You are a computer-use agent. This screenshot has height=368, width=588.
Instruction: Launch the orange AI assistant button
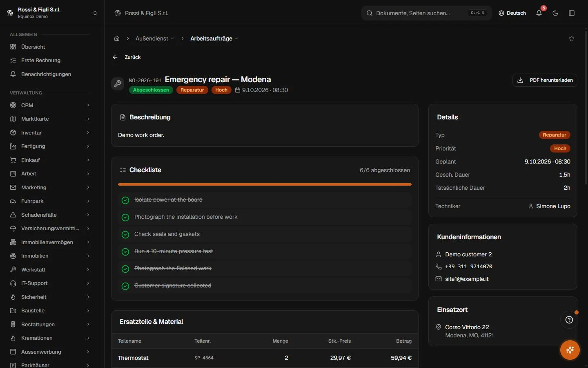coord(570,350)
